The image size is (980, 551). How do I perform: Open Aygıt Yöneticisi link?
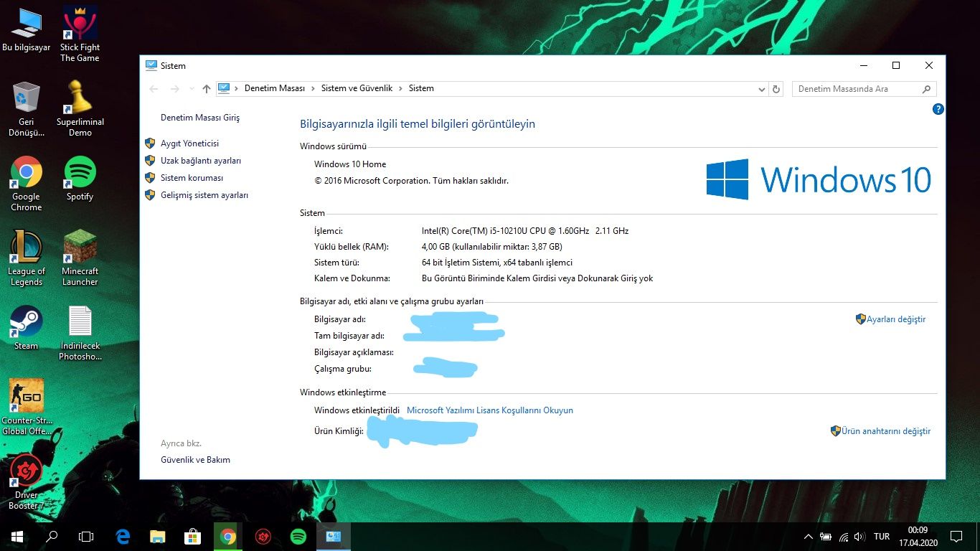click(x=189, y=143)
